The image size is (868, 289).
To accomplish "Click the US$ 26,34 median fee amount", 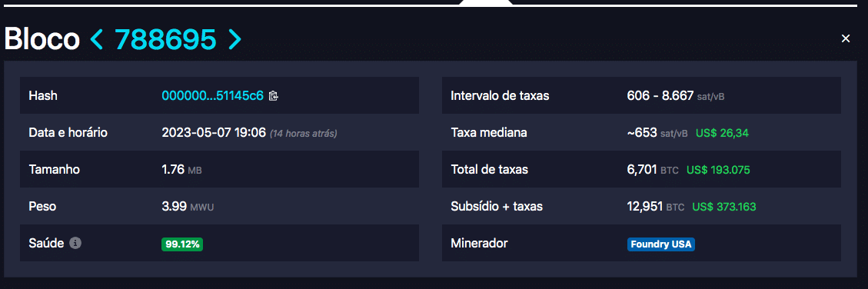I will point(723,133).
